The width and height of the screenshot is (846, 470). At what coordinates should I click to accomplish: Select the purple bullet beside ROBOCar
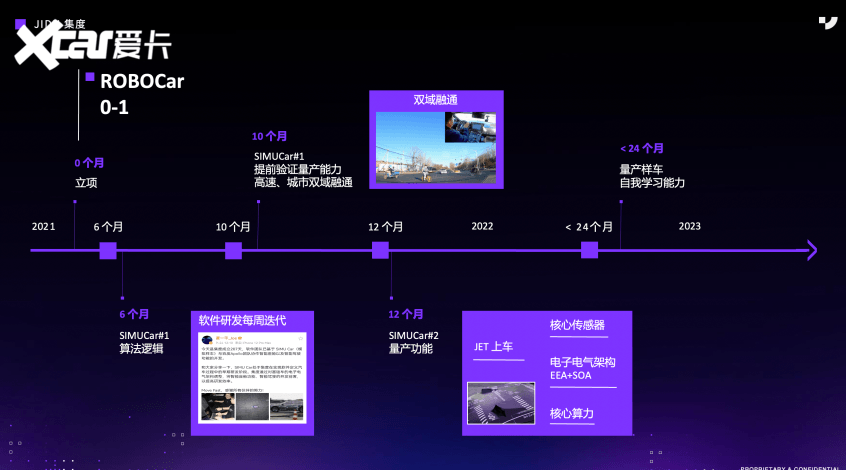point(90,77)
